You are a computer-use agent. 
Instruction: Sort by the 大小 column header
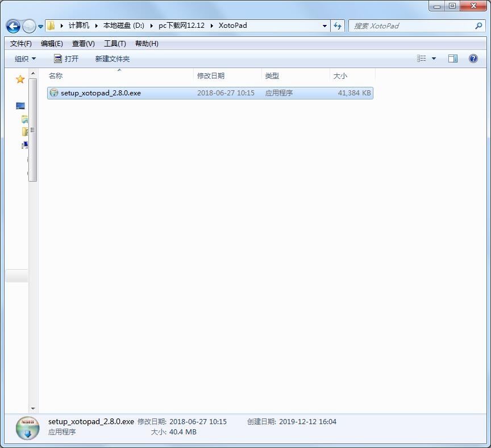click(x=352, y=76)
